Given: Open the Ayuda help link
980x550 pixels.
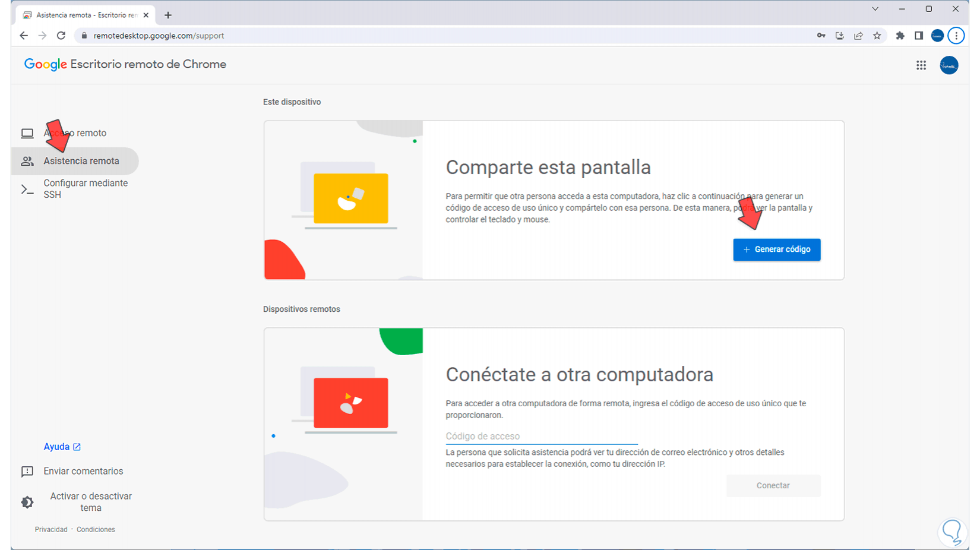Looking at the screenshot, I should (x=62, y=447).
